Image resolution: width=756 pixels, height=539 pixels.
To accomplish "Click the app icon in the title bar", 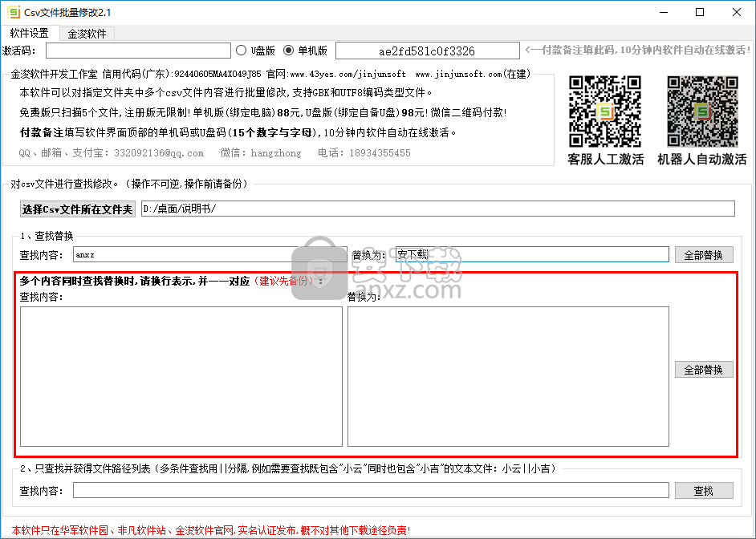I will (x=14, y=12).
